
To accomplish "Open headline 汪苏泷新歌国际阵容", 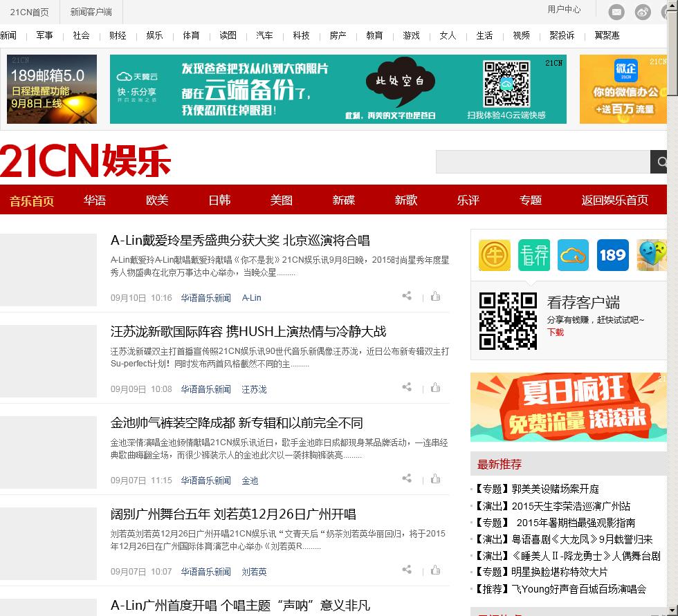I will coord(248,331).
